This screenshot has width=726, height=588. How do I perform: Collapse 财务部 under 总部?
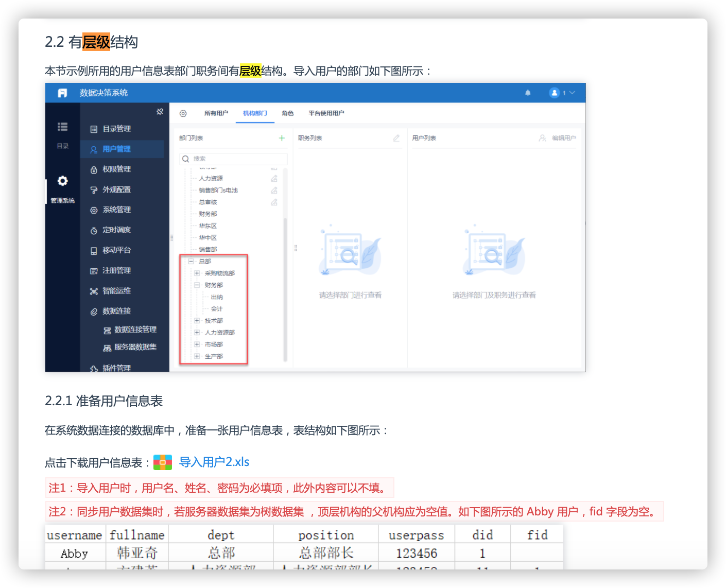coord(197,285)
